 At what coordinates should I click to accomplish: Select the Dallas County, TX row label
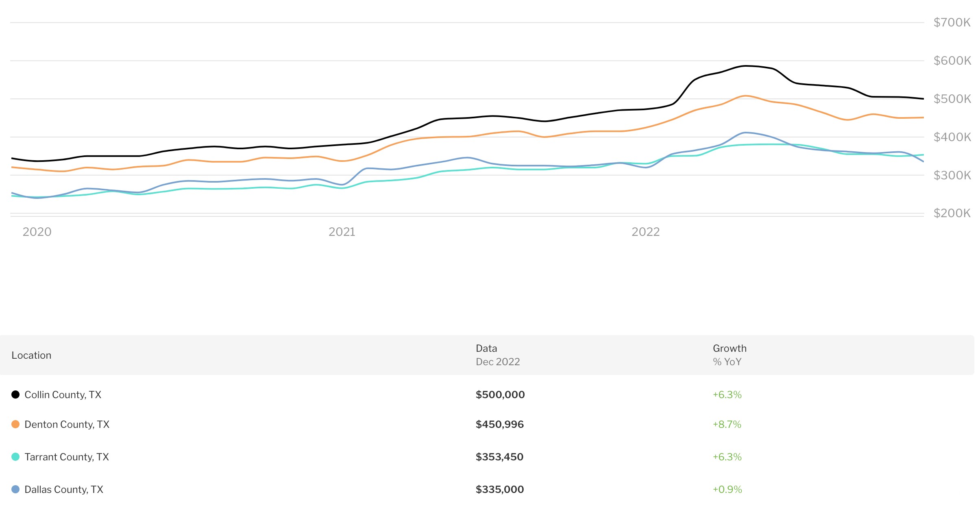[64, 489]
